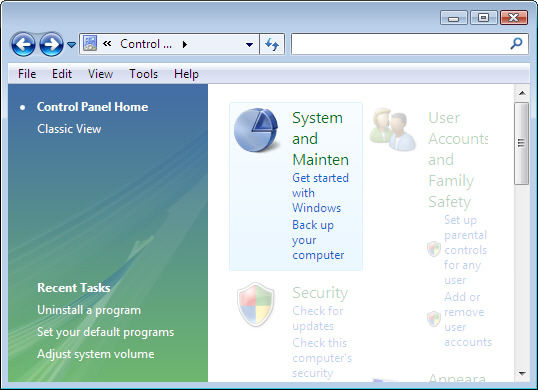Image resolution: width=538 pixels, height=390 pixels.
Task: Click Check for updates link
Action: 318,318
